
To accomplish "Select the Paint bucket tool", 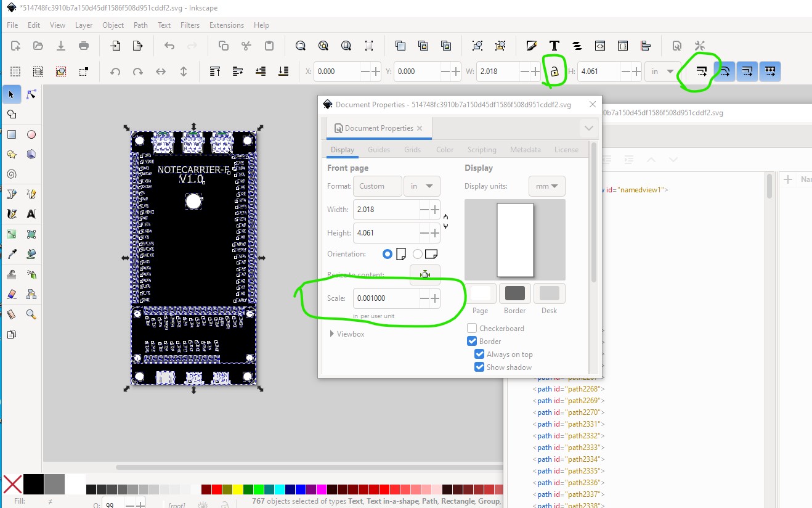I will pyautogui.click(x=31, y=254).
